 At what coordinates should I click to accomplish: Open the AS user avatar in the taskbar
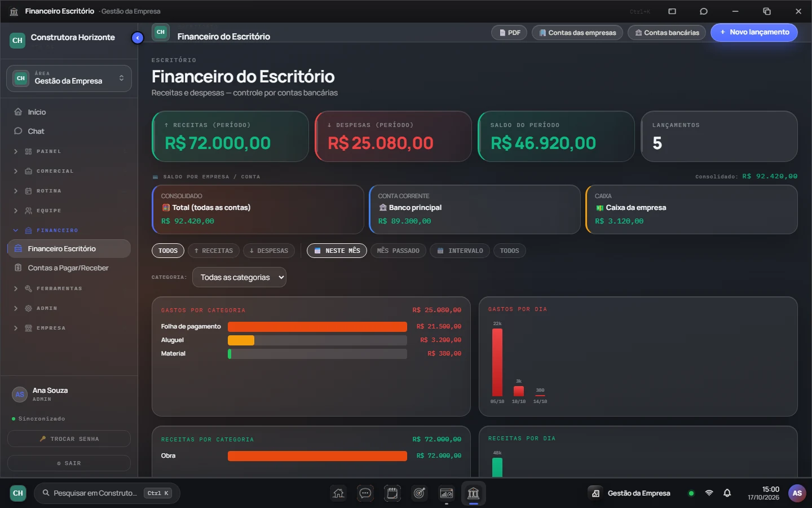tap(797, 493)
